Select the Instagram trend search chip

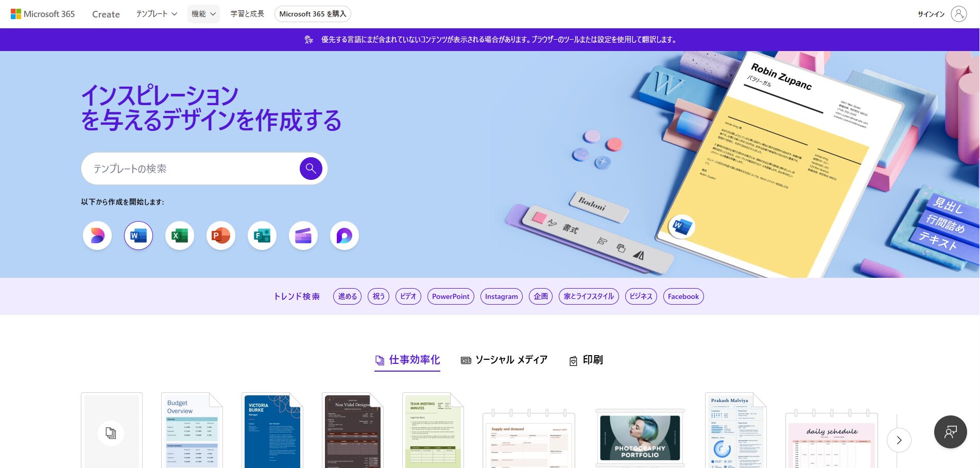point(501,296)
